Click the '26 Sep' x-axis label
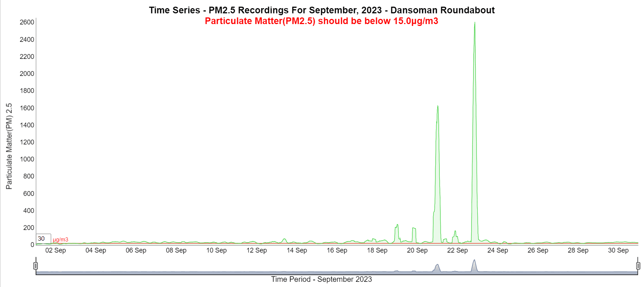The image size is (644, 287). [538, 250]
